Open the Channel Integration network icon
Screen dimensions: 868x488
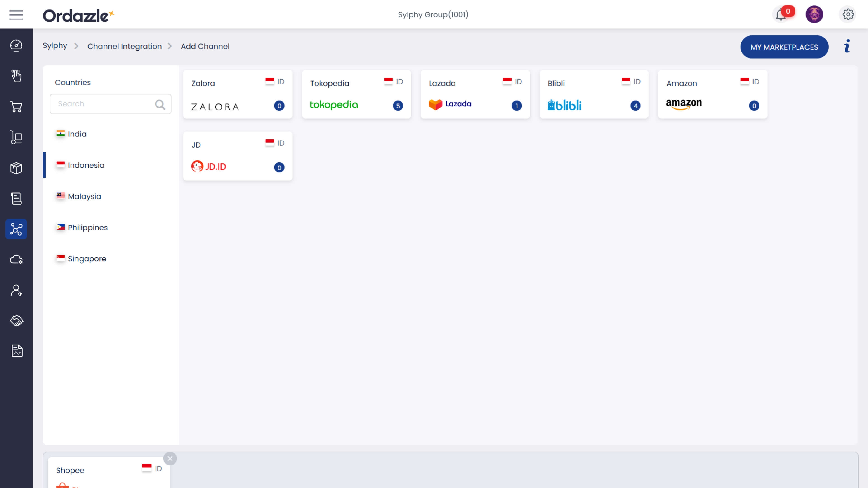[16, 229]
